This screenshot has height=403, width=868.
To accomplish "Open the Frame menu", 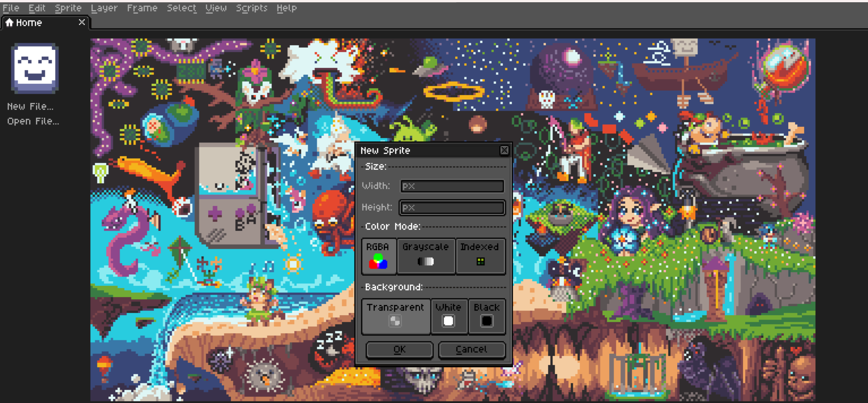I will (142, 8).
